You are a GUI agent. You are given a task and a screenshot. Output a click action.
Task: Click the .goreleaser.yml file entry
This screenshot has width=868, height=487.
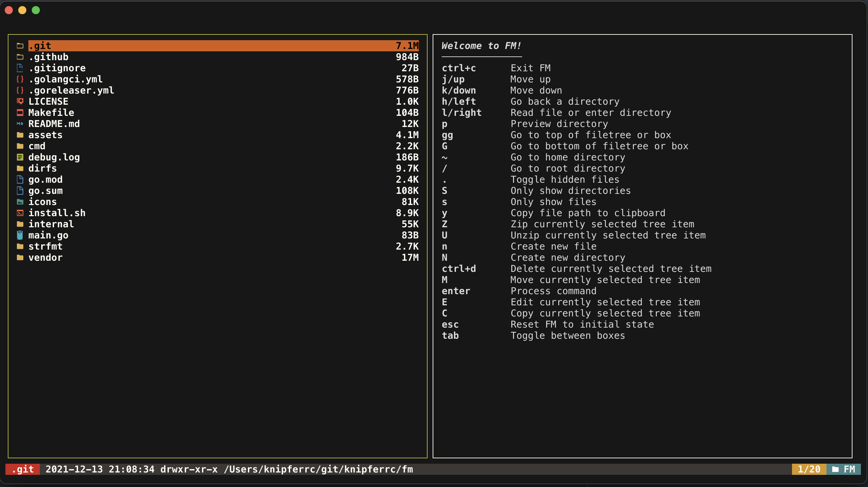tap(71, 91)
